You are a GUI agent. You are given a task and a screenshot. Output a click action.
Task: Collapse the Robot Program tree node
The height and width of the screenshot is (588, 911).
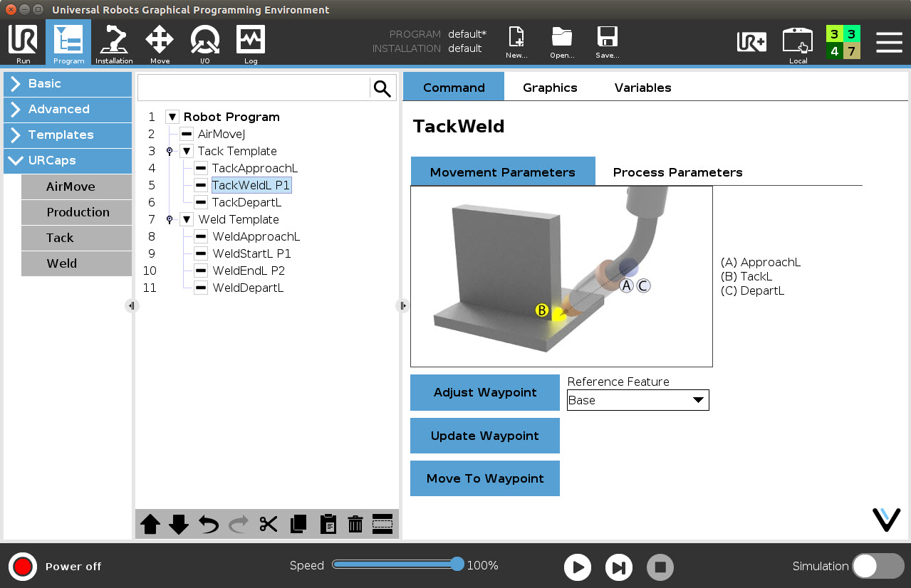[172, 117]
